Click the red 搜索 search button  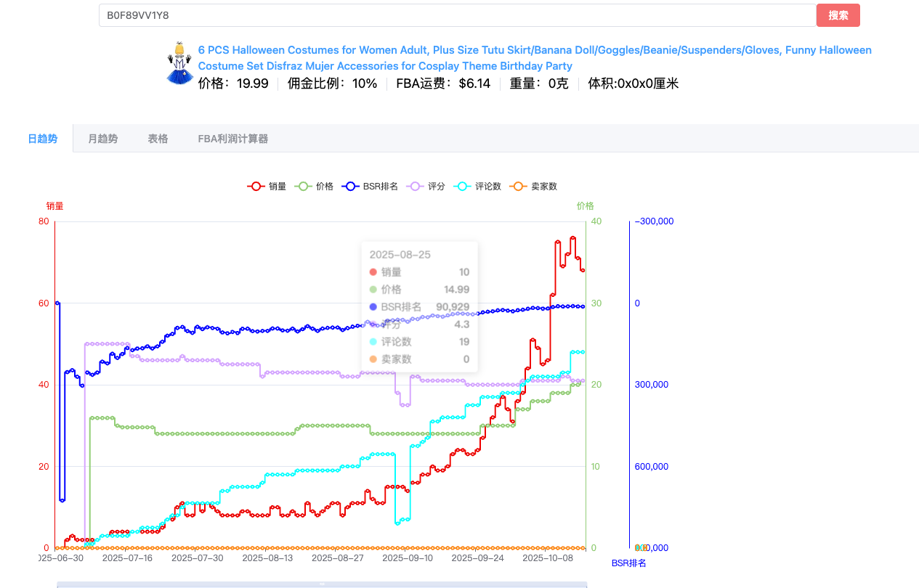[x=838, y=15]
